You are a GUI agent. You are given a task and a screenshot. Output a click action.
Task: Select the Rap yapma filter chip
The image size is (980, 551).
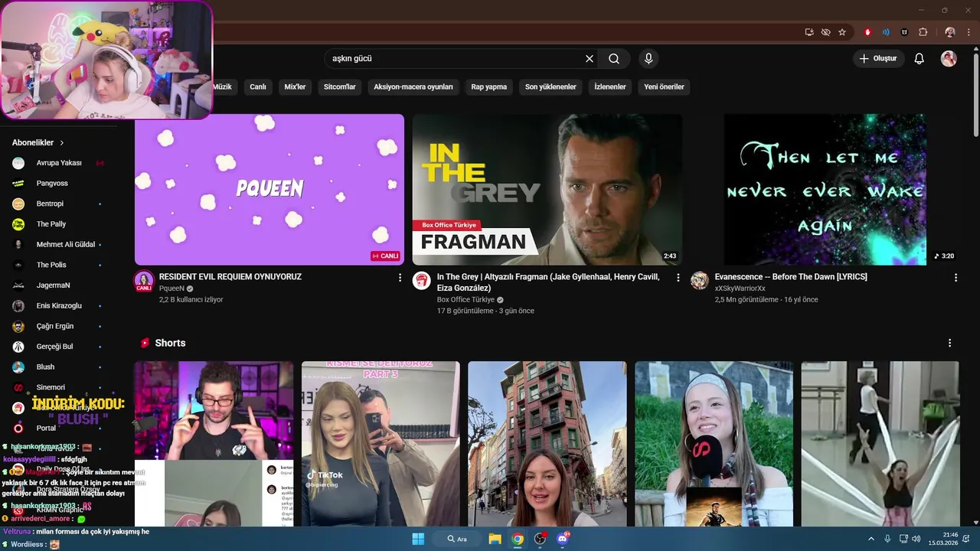click(x=489, y=86)
